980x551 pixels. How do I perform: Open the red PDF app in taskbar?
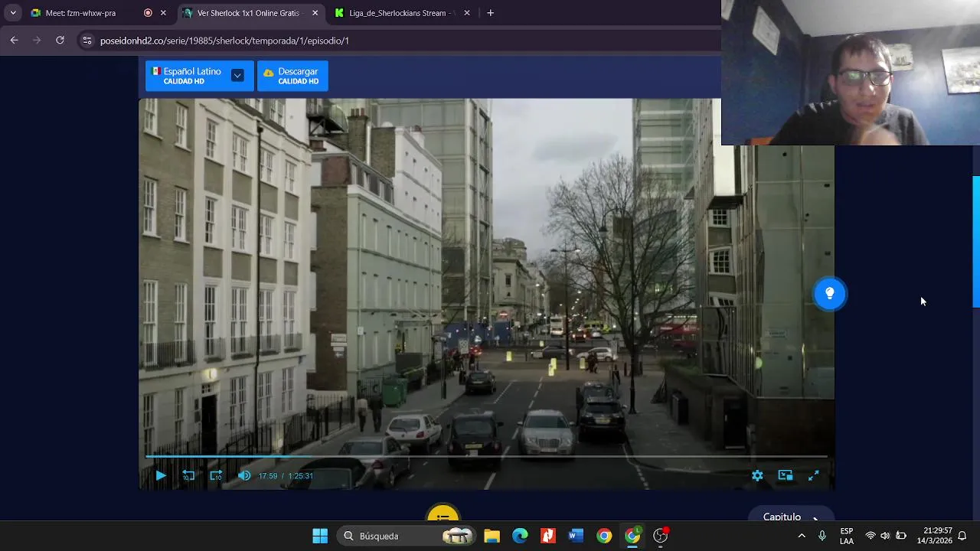pos(548,536)
